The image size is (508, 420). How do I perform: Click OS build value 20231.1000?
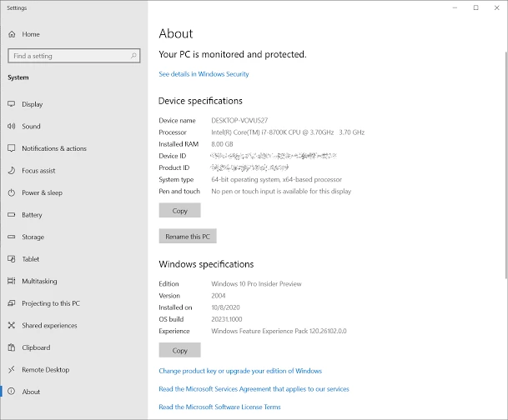coord(226,319)
